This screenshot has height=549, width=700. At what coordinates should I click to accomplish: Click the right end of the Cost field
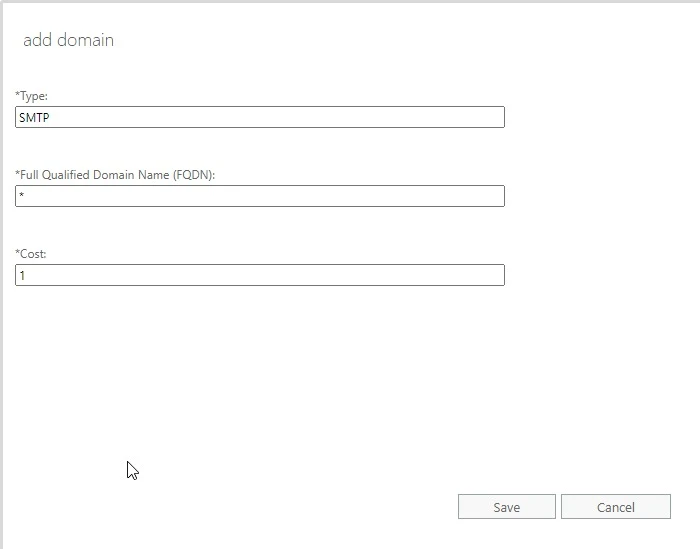pos(495,275)
